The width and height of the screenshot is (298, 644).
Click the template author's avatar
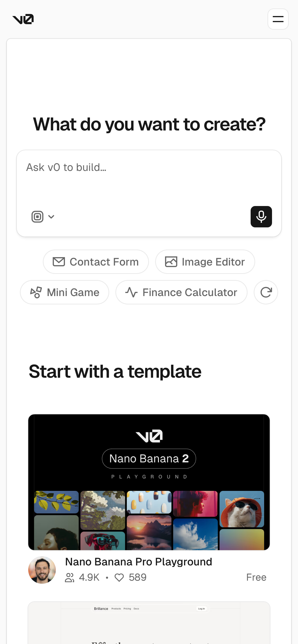[x=42, y=570]
